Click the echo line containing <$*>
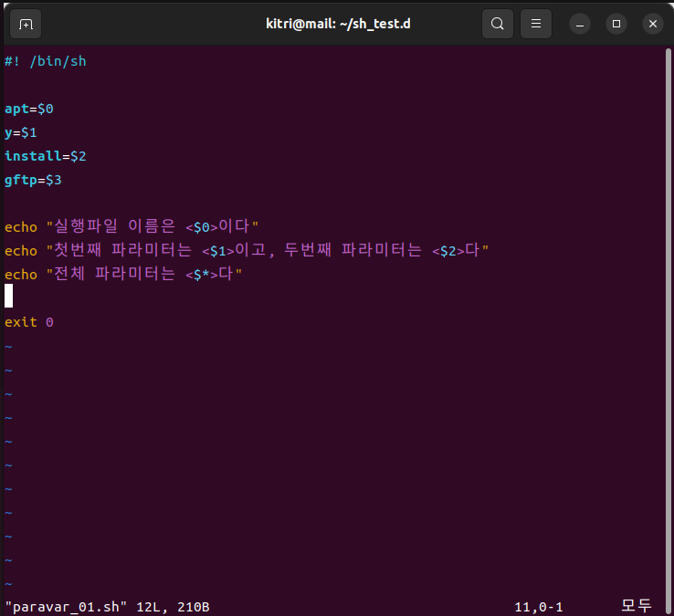674x616 pixels. pos(123,274)
